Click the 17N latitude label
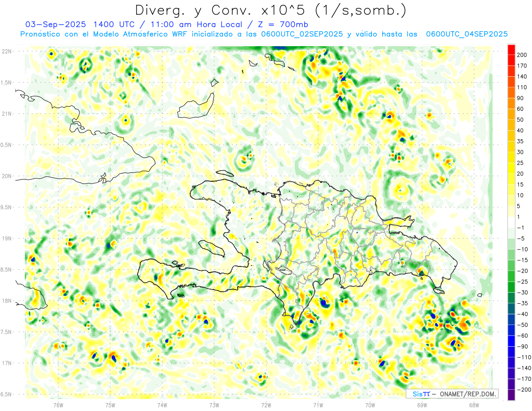This screenshot has height=411, width=532. click(x=6, y=363)
